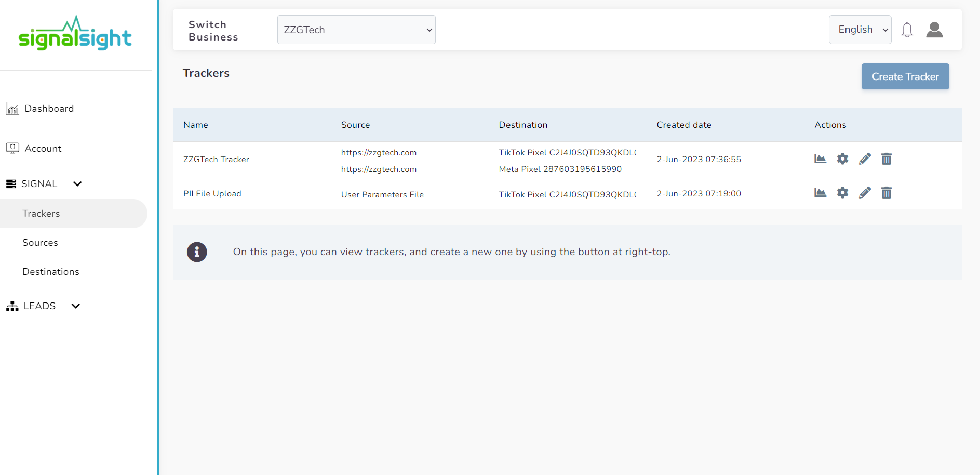Click the 2-Jun-2023 07:19:00 date
The width and height of the screenshot is (980, 475).
click(x=699, y=194)
